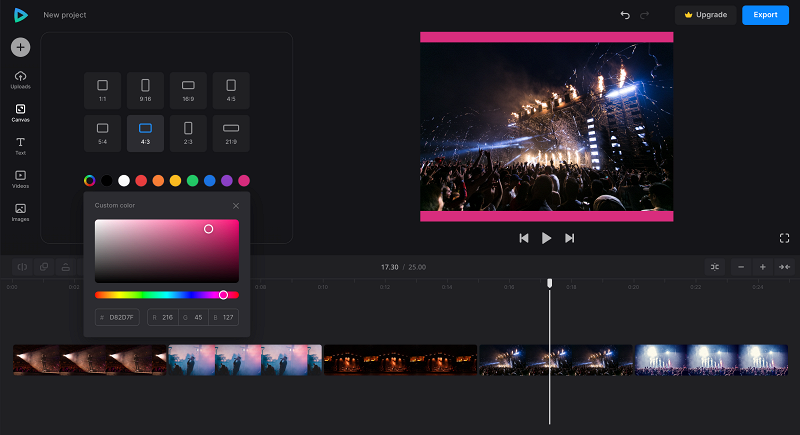Viewport: 800px width, 435px height.
Task: Select the second blue-pink singer clip
Action: [245, 360]
